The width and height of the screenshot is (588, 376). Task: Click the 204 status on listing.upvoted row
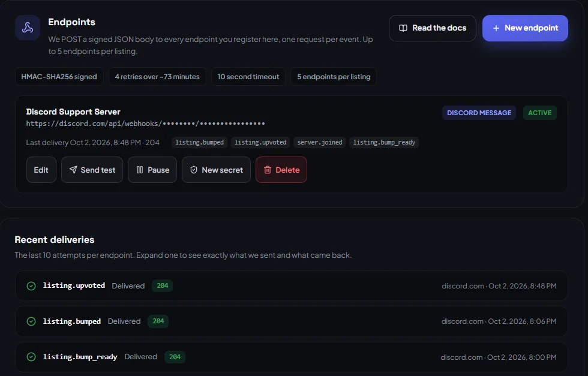click(163, 285)
